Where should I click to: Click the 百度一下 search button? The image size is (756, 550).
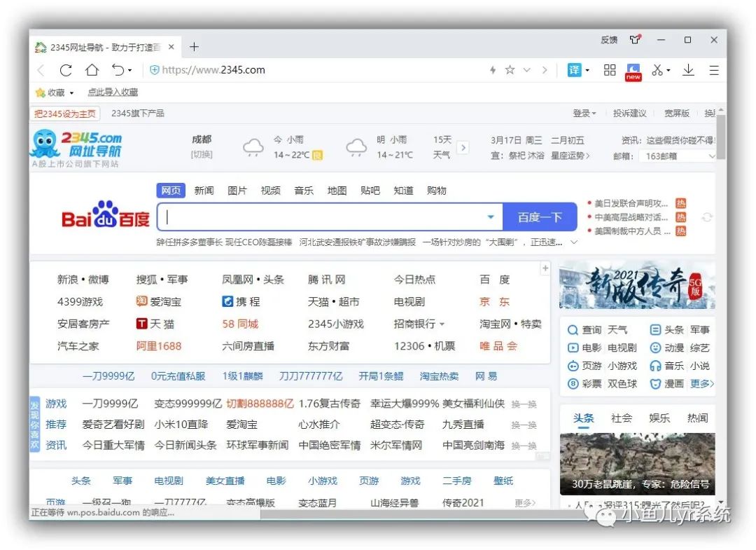540,217
